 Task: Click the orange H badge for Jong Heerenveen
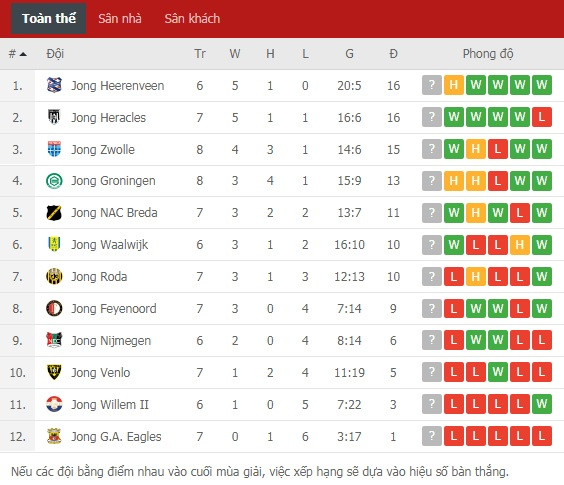click(x=454, y=85)
